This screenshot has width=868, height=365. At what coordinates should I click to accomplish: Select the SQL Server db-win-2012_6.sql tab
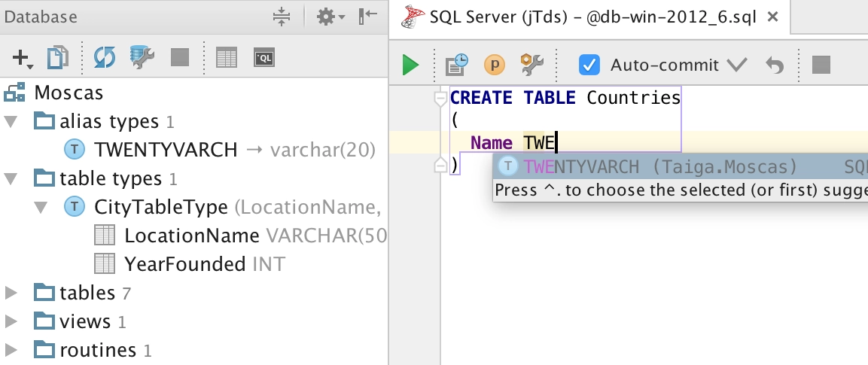pos(590,17)
